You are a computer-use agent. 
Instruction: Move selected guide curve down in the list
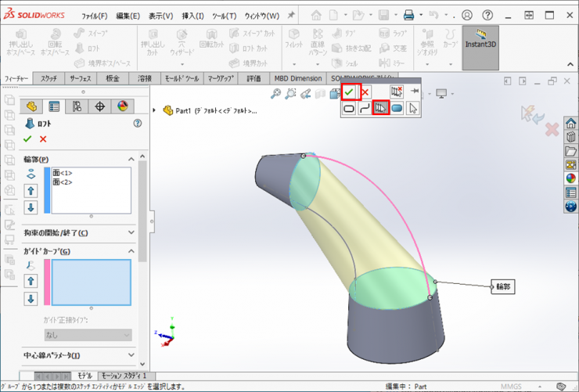[31, 299]
